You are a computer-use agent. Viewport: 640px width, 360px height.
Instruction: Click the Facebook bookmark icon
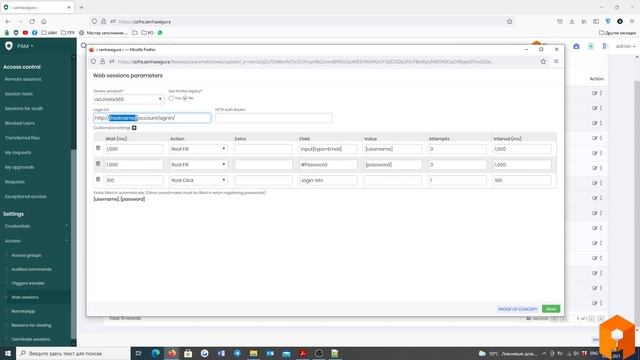(35, 33)
